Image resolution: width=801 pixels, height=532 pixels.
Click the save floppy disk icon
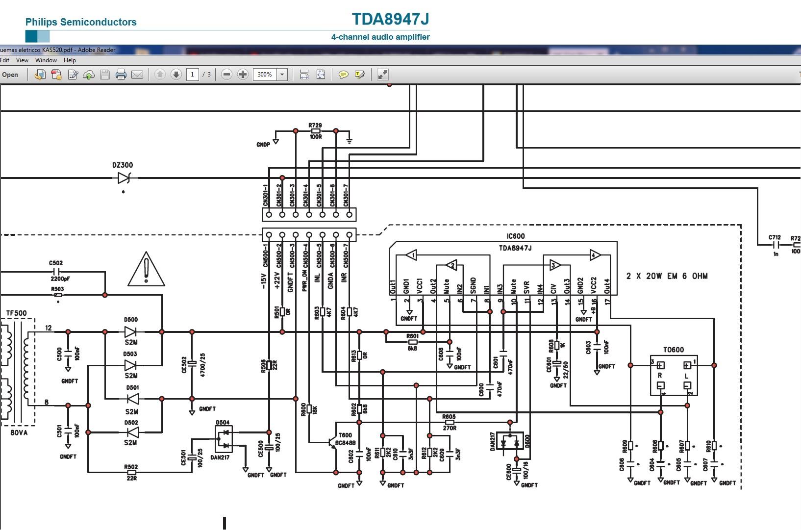coord(104,75)
